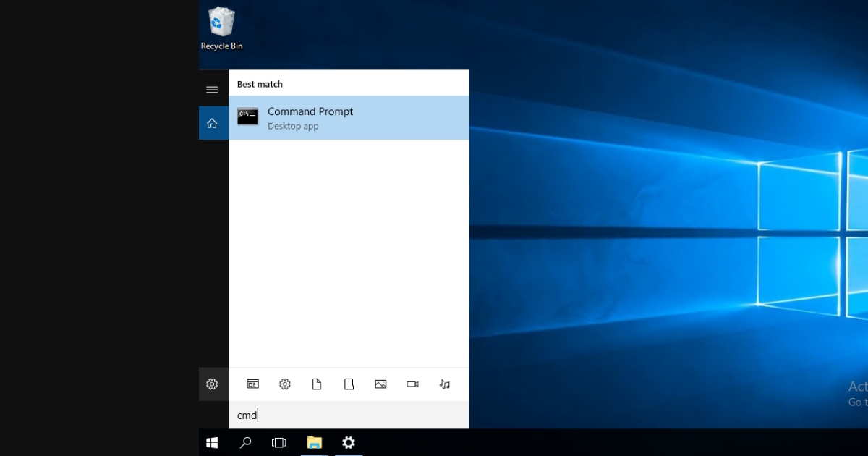The width and height of the screenshot is (868, 456).
Task: Click the Windows Start button
Action: (211, 442)
